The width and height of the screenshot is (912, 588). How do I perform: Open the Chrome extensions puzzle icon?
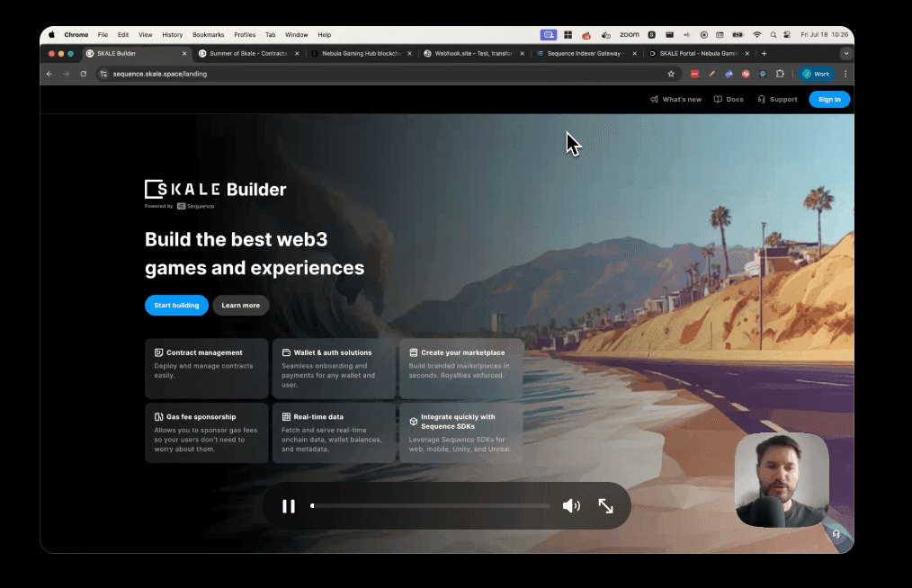(x=780, y=74)
